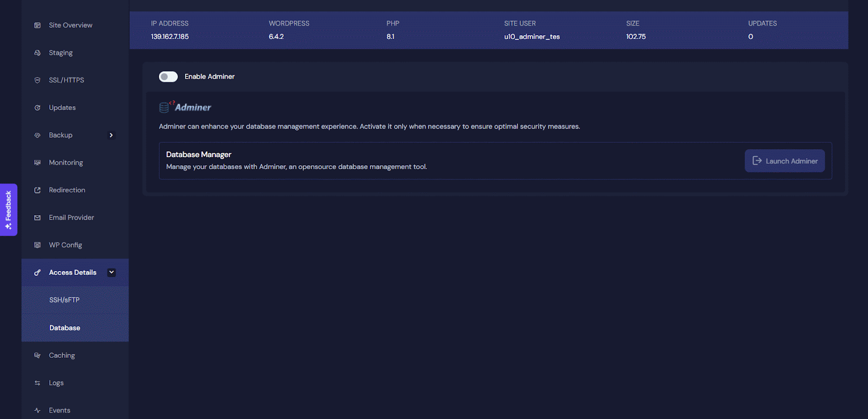Select the Database submenu item

tap(65, 328)
